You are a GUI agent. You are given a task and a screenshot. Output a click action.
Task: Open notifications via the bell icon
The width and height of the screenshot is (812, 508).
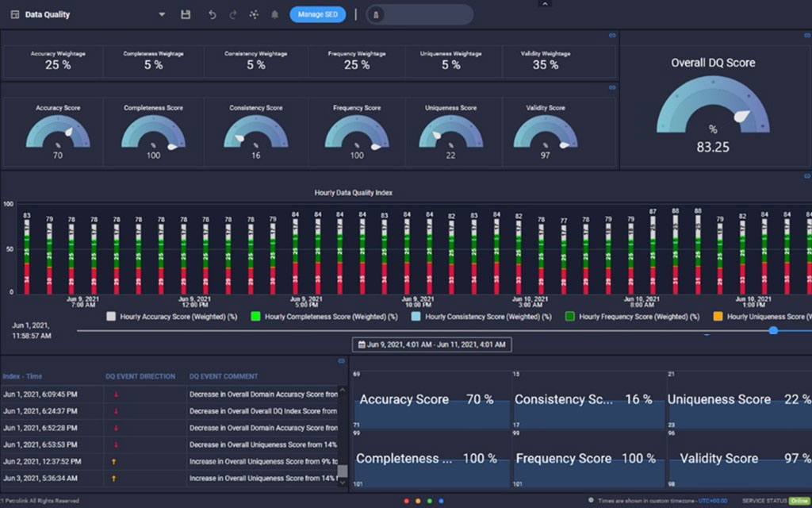point(274,13)
